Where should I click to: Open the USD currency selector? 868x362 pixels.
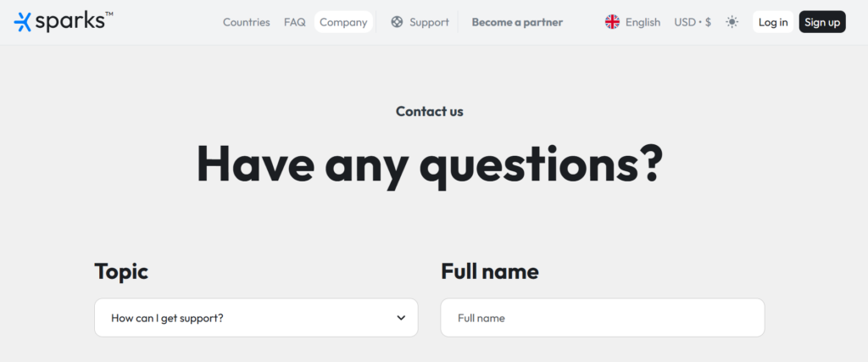click(x=693, y=22)
